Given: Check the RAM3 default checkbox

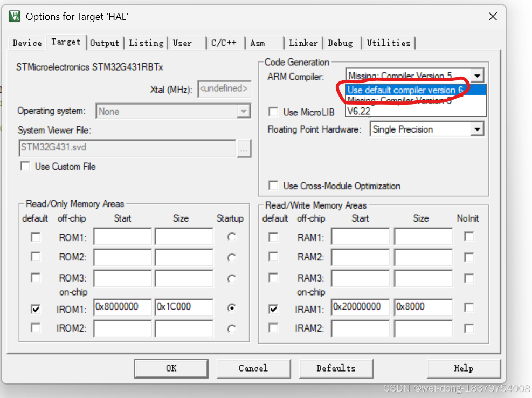Looking at the screenshot, I should (x=273, y=277).
